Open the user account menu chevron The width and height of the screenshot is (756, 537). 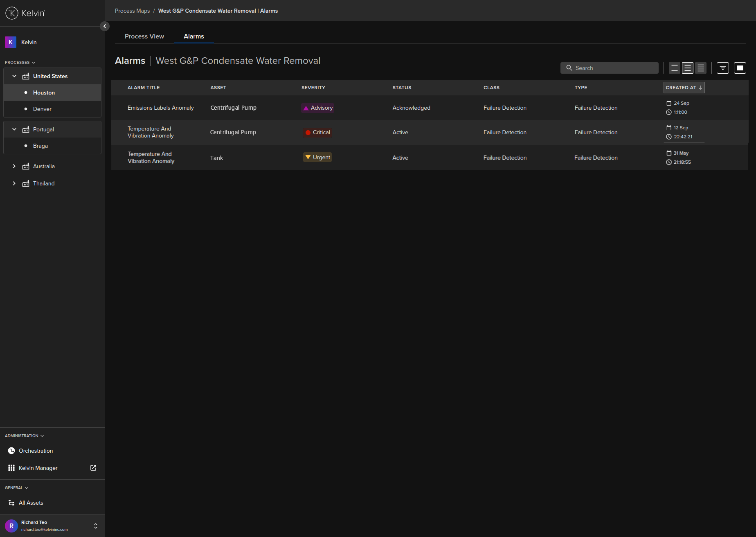96,526
